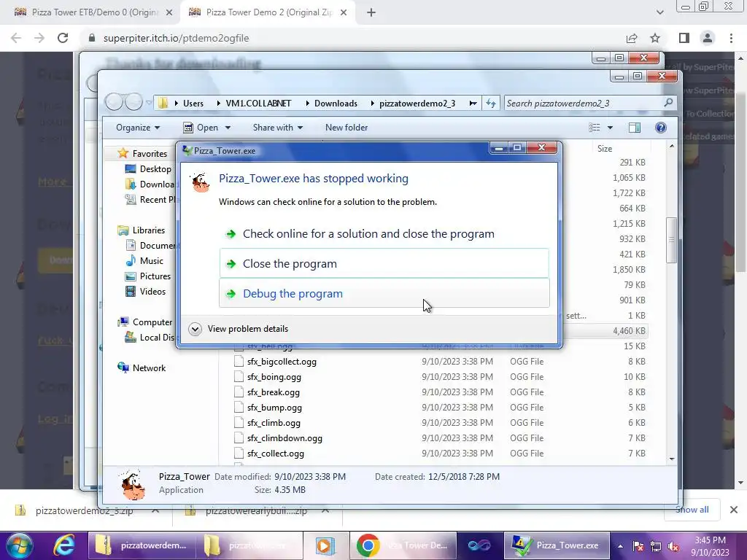Toggle Chrome side panel icon
This screenshot has width=747, height=560.
(684, 38)
